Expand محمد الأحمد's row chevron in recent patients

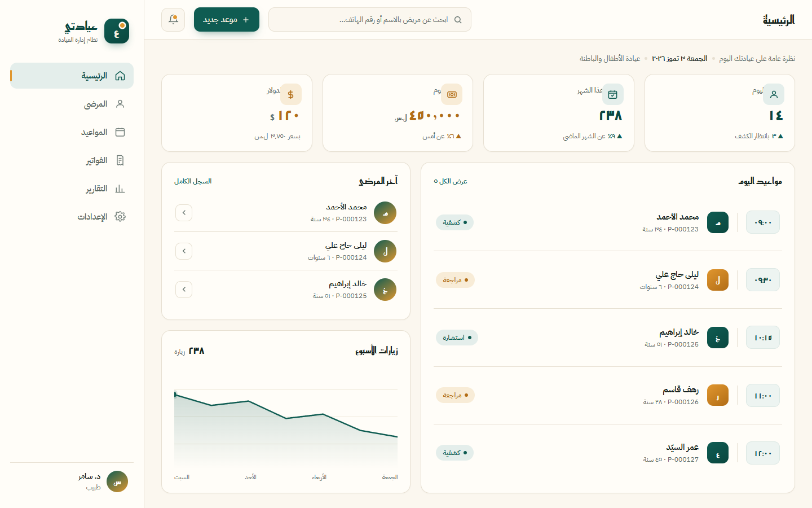pyautogui.click(x=184, y=213)
